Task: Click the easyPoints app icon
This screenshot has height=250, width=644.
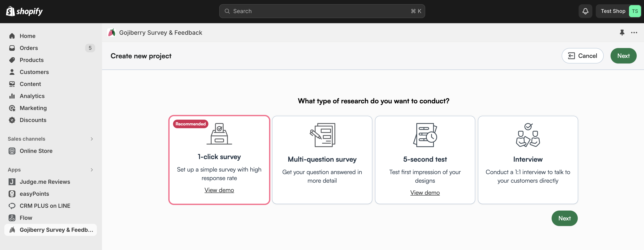Action: [x=12, y=194]
